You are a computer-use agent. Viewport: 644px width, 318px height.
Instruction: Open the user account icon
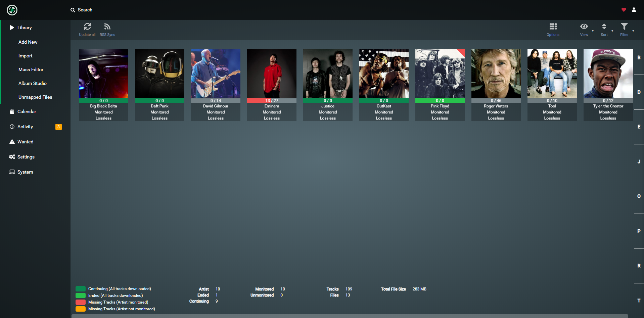tap(634, 10)
